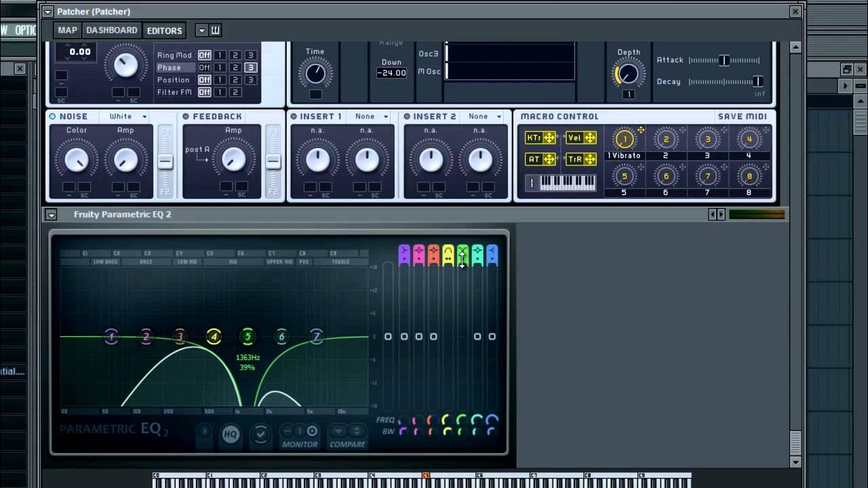The image size is (868, 488).
Task: Open the Patcher window menu arrow
Action: 47,12
